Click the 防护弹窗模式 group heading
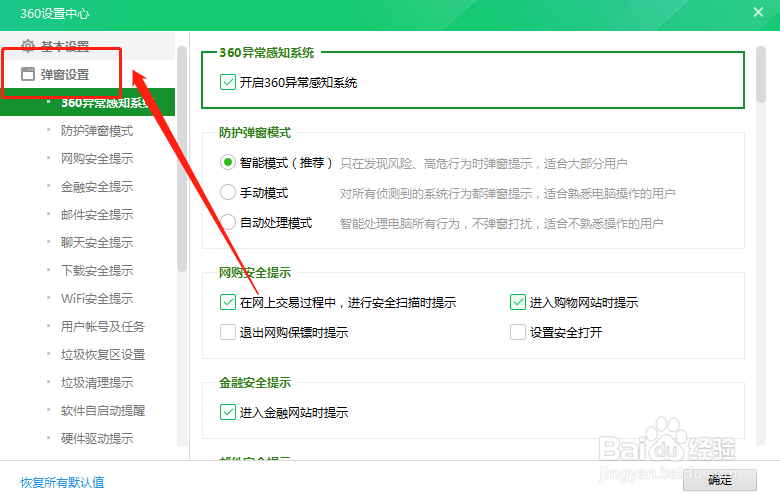Screen dimensions: 780x500 click(255, 132)
